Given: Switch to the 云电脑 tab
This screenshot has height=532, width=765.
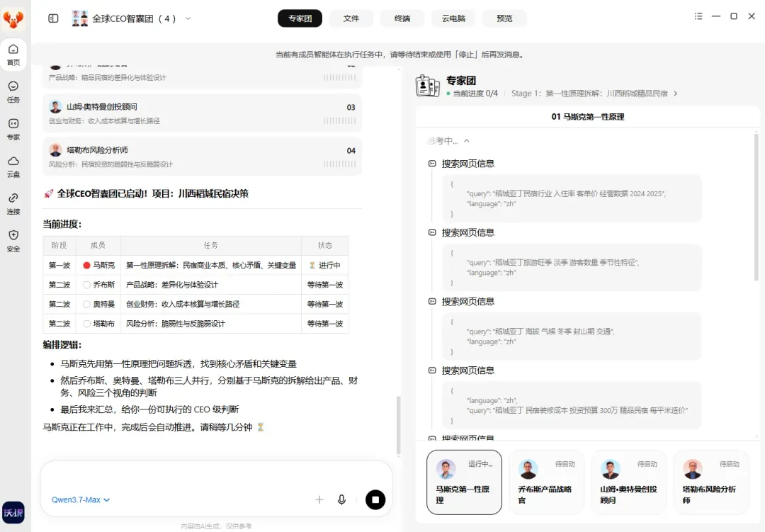Looking at the screenshot, I should (453, 18).
